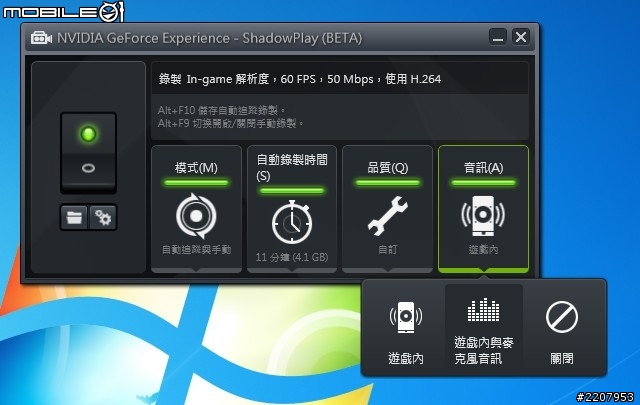
Task: Click the recording summary text 60 FPS, 50 Mbps
Action: pos(327,79)
